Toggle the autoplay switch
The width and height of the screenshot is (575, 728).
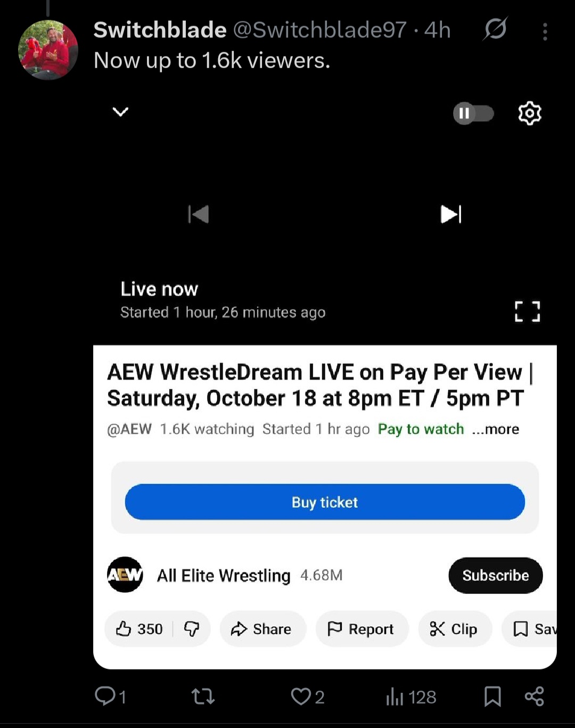point(473,113)
